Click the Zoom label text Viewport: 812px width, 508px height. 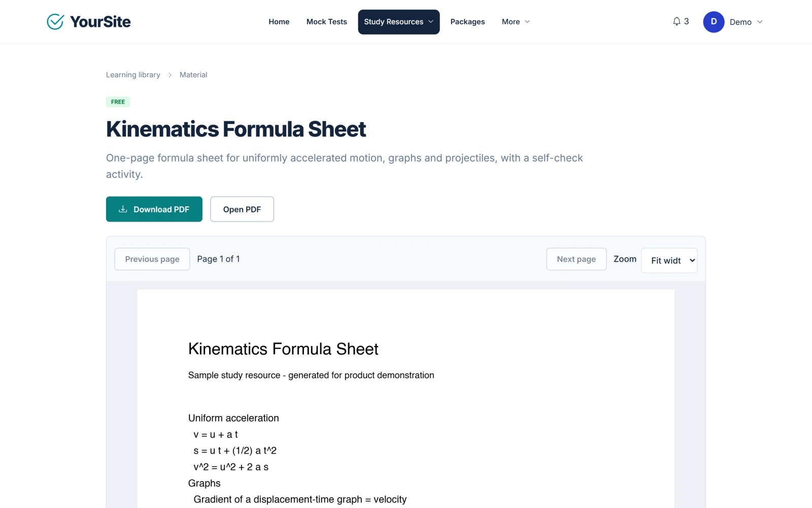click(625, 259)
